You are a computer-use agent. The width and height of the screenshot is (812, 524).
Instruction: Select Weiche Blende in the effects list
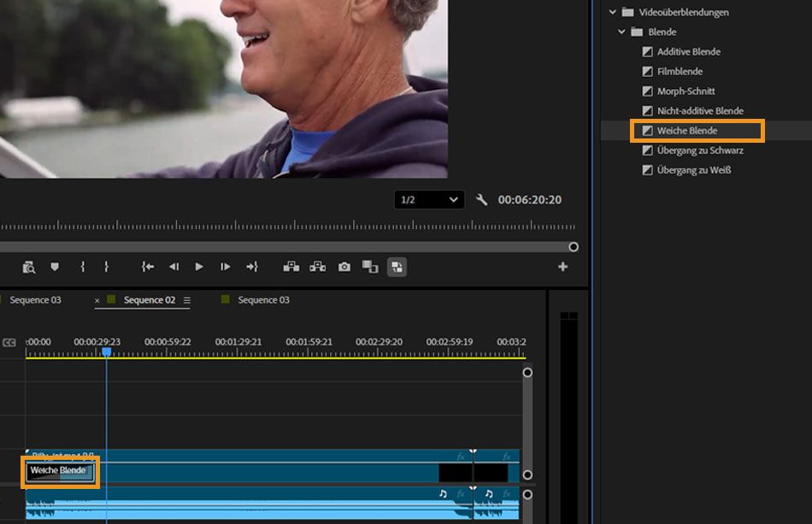tap(687, 131)
